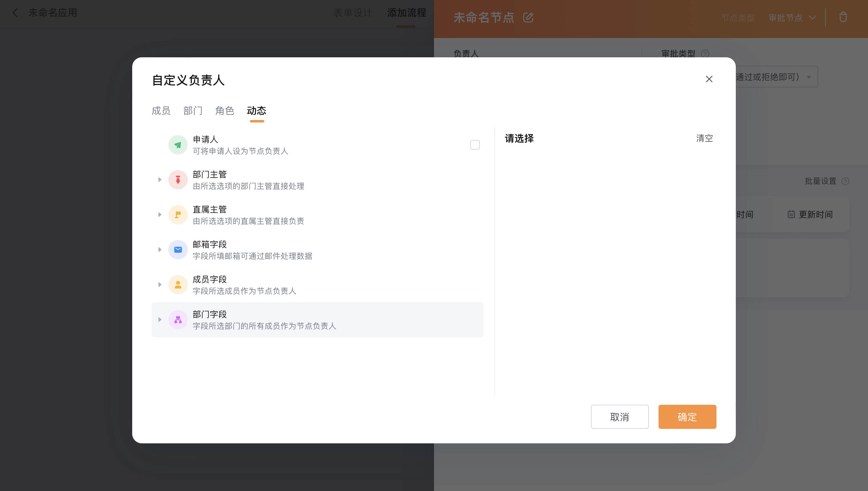Click the 邮箱字段 label text
The width and height of the screenshot is (868, 491).
click(209, 245)
